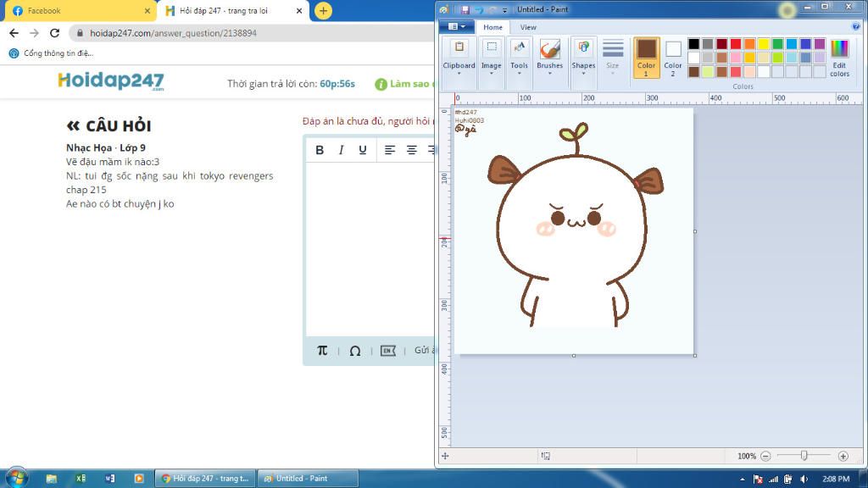Open the Paint file menu dropdown
This screenshot has height=488, width=868.
457,27
